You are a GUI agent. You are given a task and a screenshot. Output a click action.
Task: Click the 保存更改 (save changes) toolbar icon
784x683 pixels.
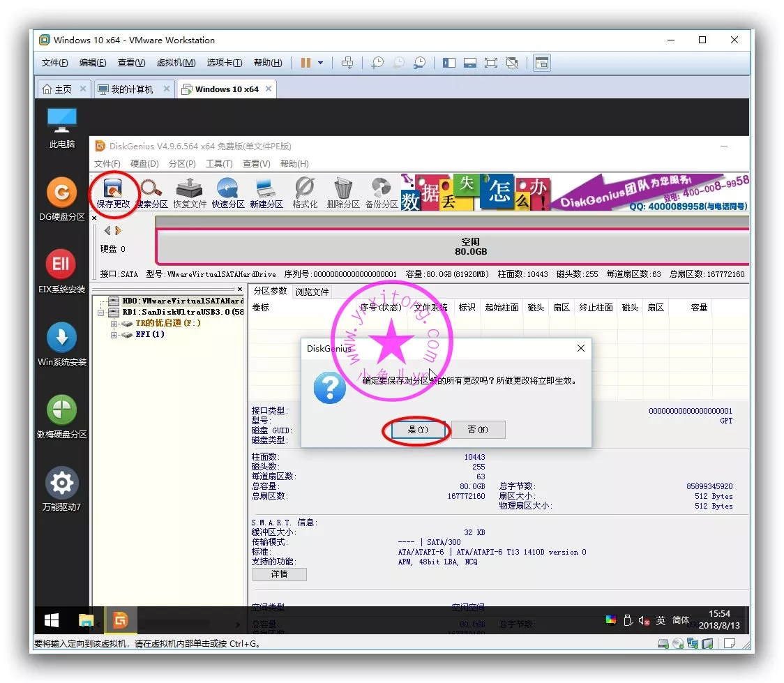coord(113,193)
